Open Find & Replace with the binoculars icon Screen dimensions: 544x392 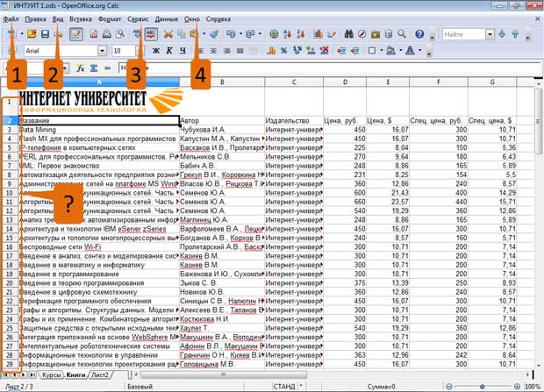point(349,34)
